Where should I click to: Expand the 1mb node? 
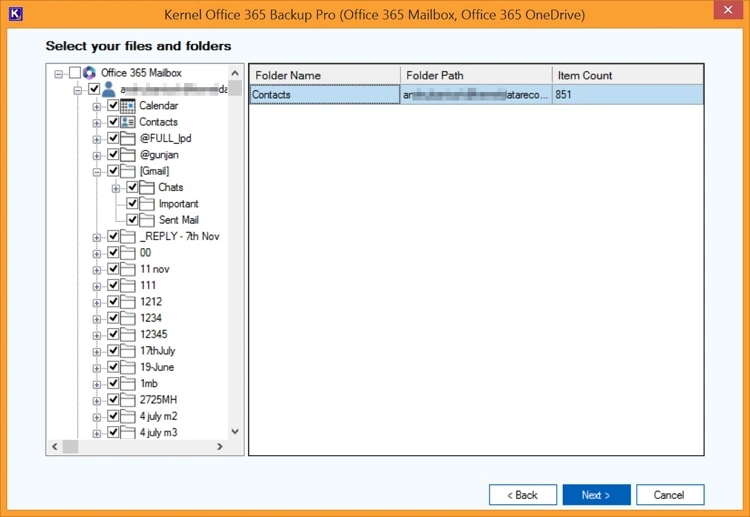tap(97, 385)
